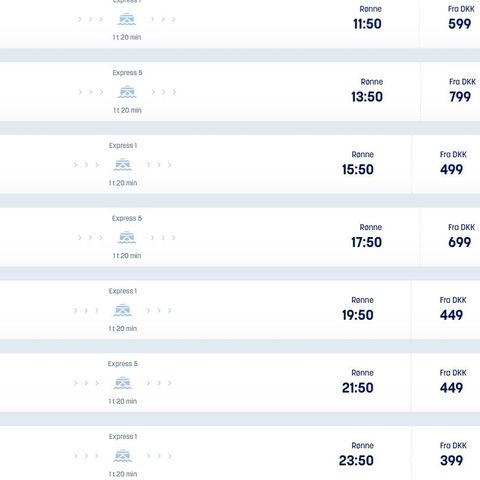The width and height of the screenshot is (480, 480).
Task: Click the ferry icon for 11:50 departure
Action: click(x=127, y=19)
